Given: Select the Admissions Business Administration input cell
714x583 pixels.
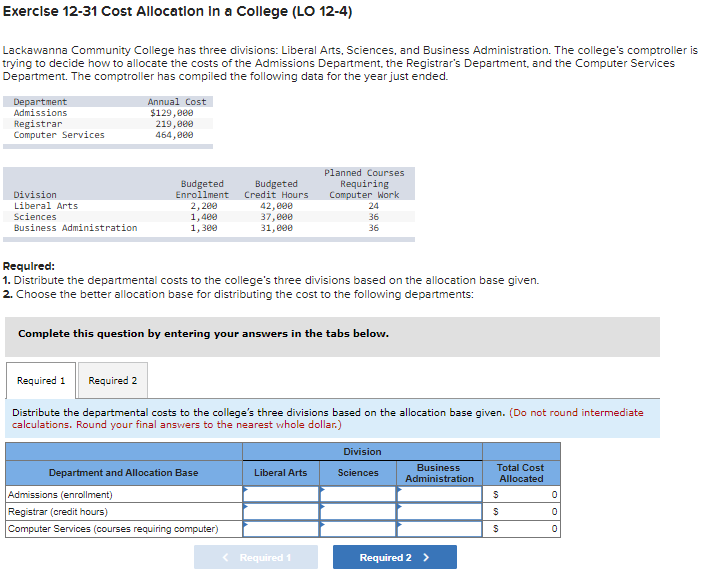Looking at the screenshot, I should [439, 494].
